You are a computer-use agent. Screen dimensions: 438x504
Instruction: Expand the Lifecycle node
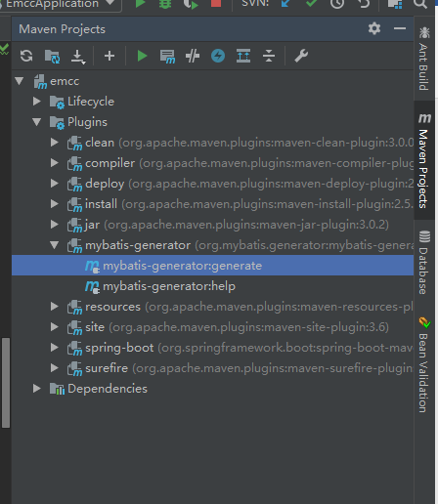click(37, 102)
